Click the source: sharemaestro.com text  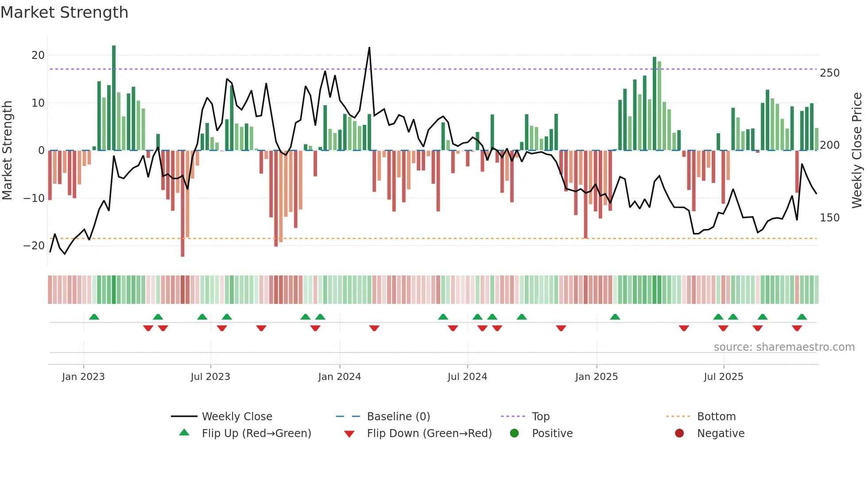tap(784, 347)
